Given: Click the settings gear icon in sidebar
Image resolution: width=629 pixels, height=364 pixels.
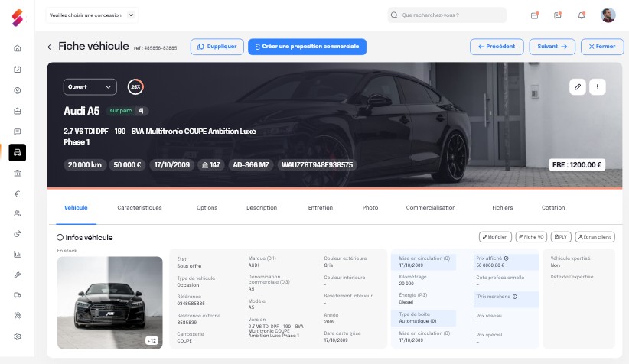Looking at the screenshot, I should 17,336.
